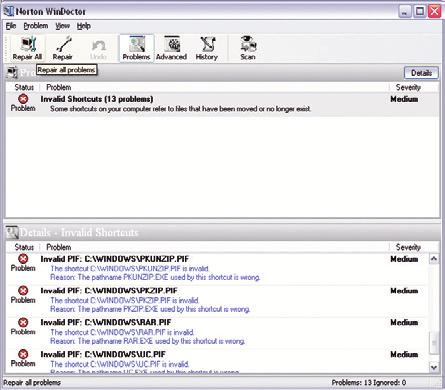This screenshot has width=445, height=390.
Task: Close the Norton WinDoctor window
Action: 435,12
